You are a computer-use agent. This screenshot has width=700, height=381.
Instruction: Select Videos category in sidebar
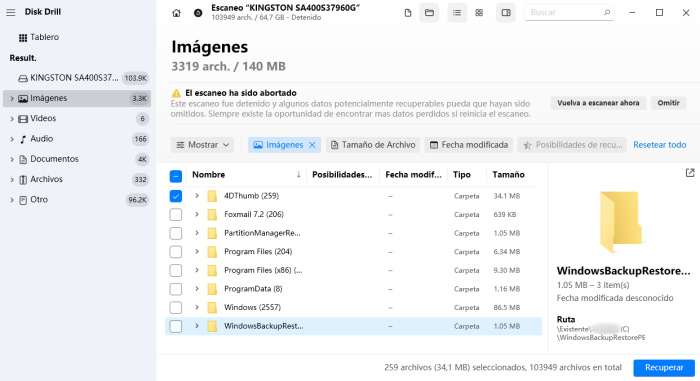[77, 119]
